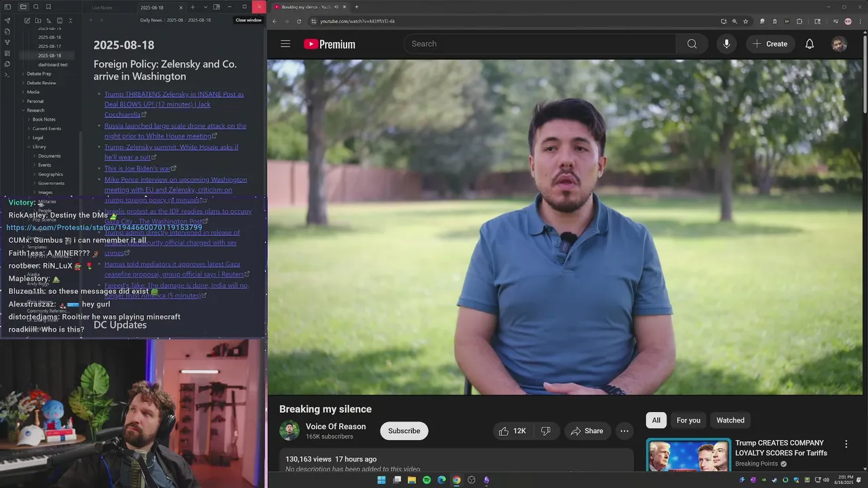The image size is (868, 488).
Task: Click the Obsidian icon in the taskbar
Action: tap(486, 480)
